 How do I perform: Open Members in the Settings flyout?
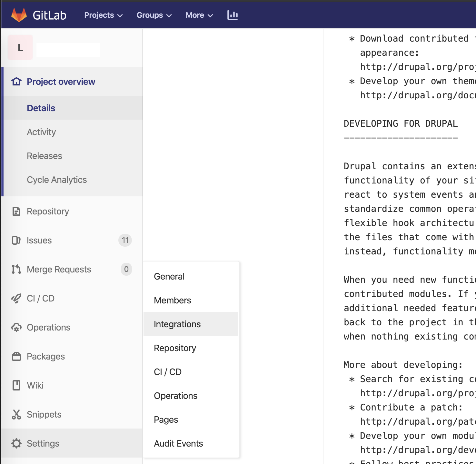coord(173,300)
